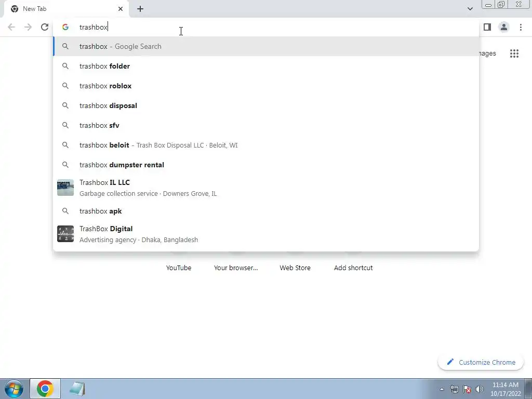Image resolution: width=532 pixels, height=399 pixels.
Task: Open the taskbar clock 11:14 AM
Action: 506,389
